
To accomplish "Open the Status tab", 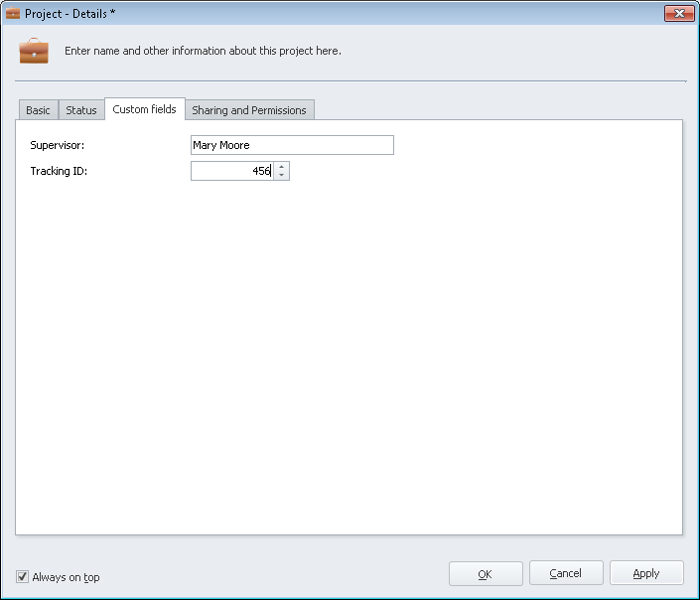I will 81,110.
